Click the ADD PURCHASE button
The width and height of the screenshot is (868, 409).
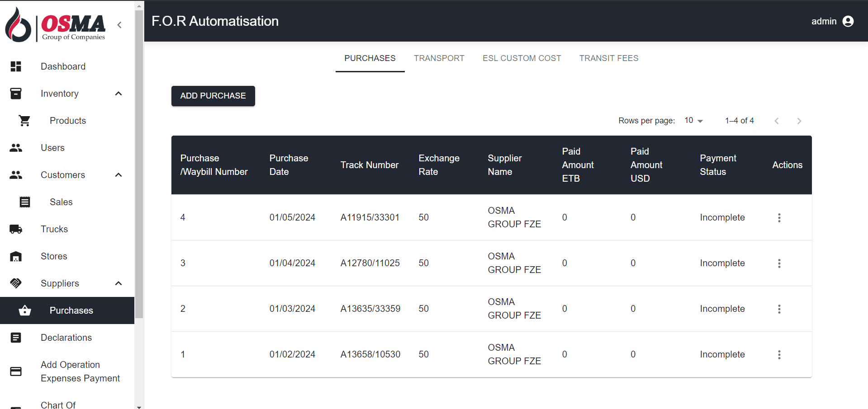tap(213, 96)
